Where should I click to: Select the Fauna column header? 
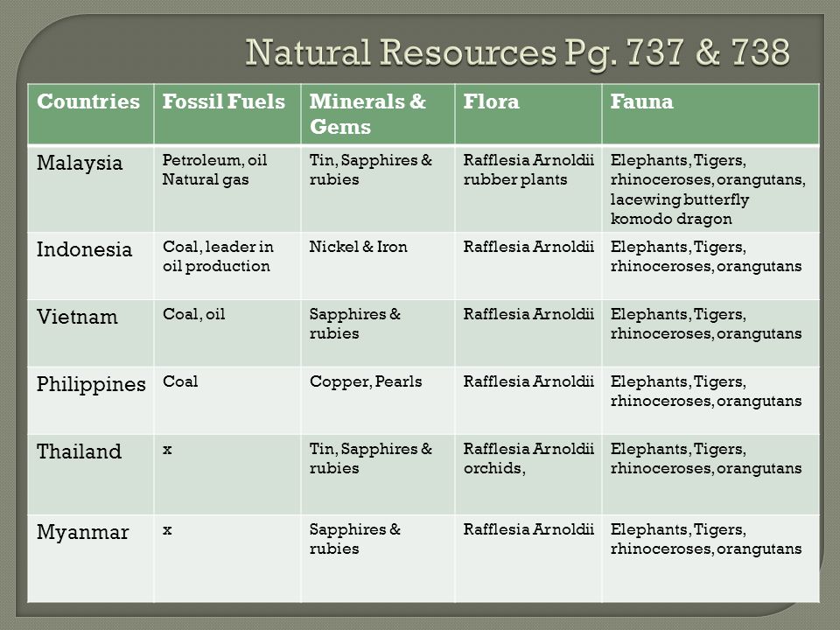(x=710, y=114)
